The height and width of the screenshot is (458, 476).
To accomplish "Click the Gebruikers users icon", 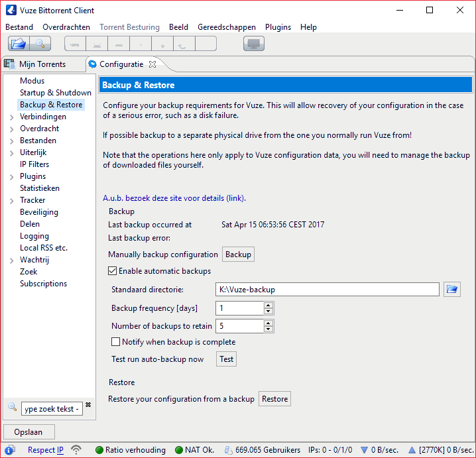I will [228, 450].
